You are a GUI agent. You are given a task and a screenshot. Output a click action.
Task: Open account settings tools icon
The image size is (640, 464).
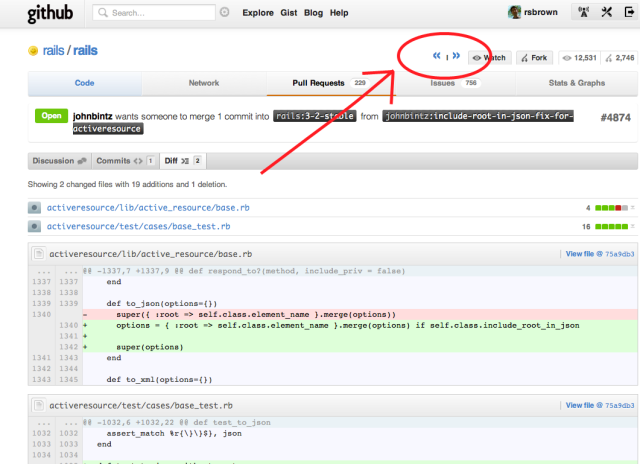click(607, 12)
